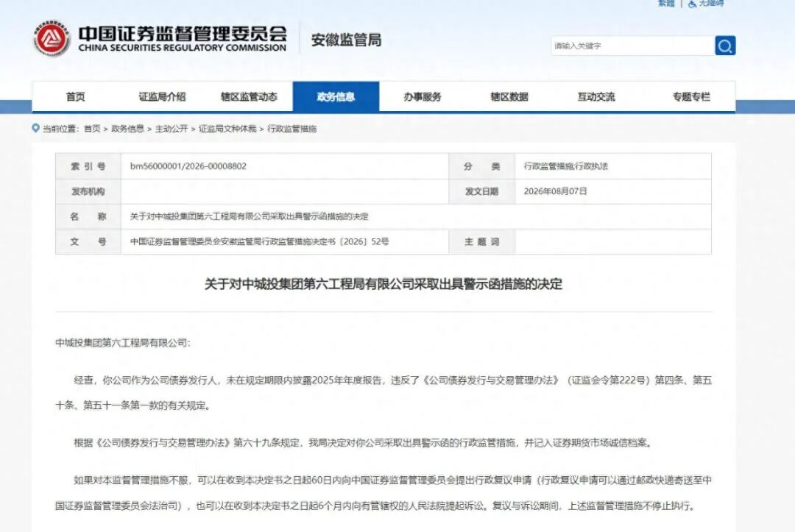The height and width of the screenshot is (532, 795).
Task: Click 行政监管措施 breadcrumb link
Action: coord(291,129)
